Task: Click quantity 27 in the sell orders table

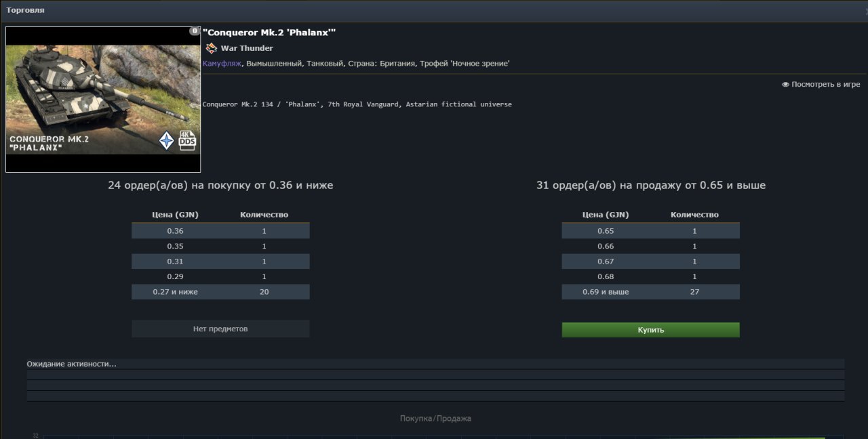Action: point(694,292)
